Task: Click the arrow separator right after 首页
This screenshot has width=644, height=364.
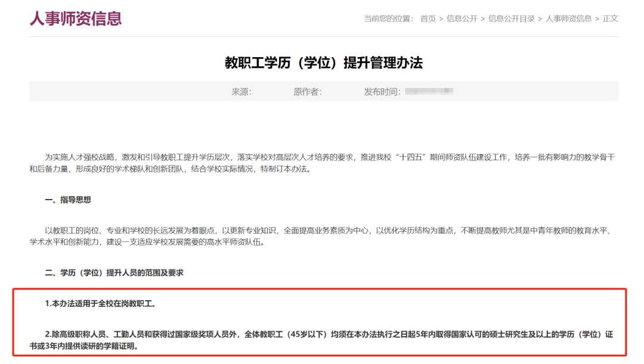Action: point(441,18)
